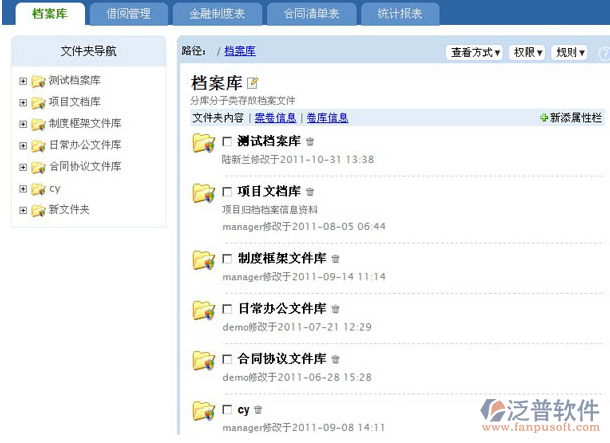The image size is (610, 443).
Task: Tick the cy folder checkbox
Action: (x=227, y=410)
